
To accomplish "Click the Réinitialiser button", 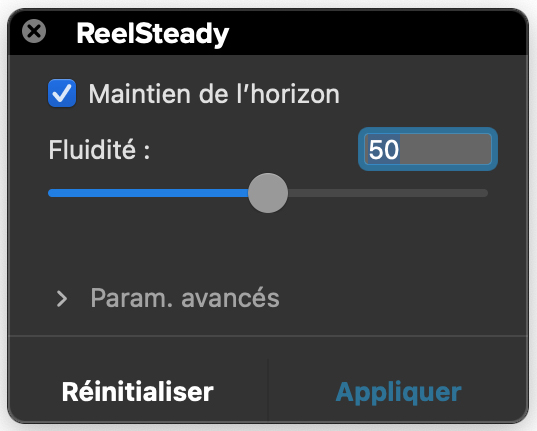I will pyautogui.click(x=138, y=391).
